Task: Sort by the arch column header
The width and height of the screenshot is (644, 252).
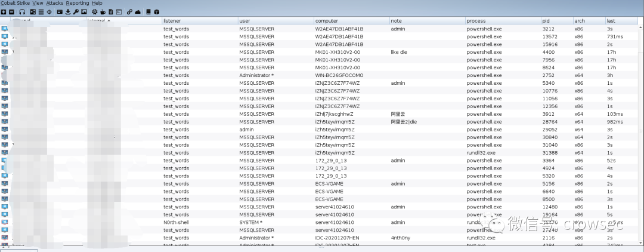Action: coord(589,20)
